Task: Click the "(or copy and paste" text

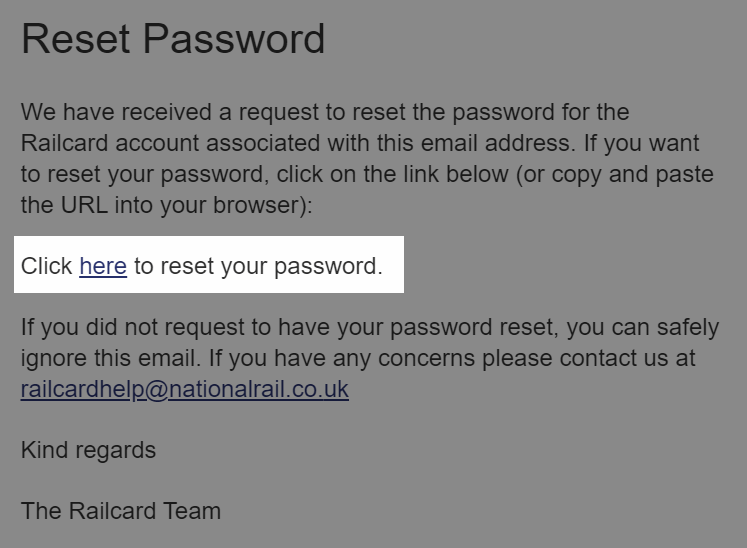Action: pyautogui.click(x=615, y=175)
